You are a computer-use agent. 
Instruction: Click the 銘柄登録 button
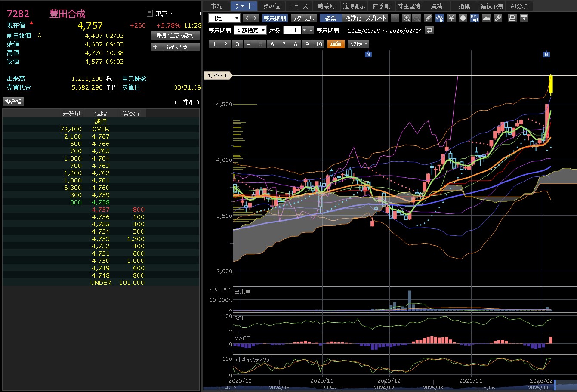coord(176,47)
